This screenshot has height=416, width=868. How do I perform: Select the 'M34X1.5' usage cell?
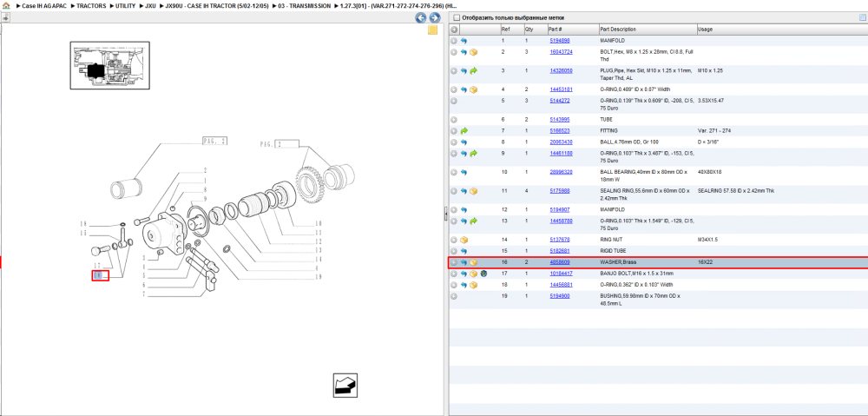[x=708, y=240]
